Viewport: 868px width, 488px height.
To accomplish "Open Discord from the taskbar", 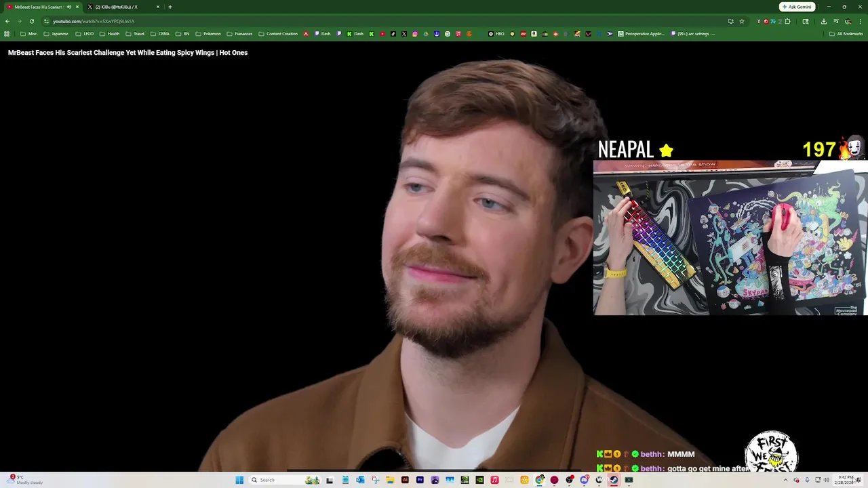I will tap(584, 480).
